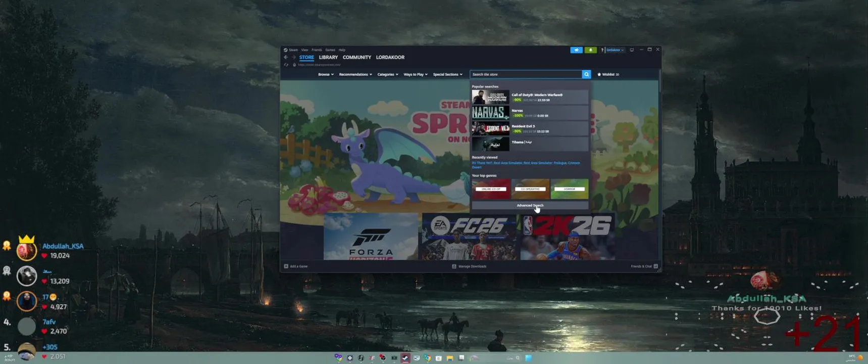
Task: Click the blue magnifier search button
Action: coord(586,74)
